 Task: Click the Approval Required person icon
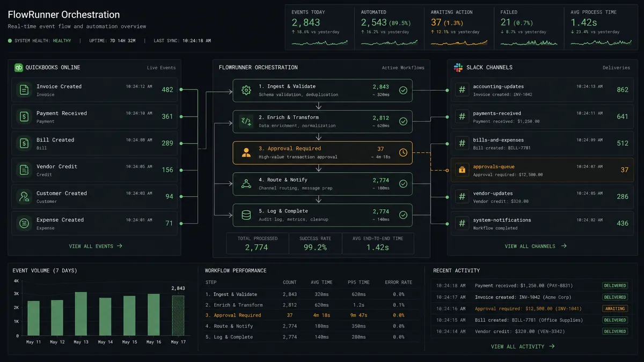pyautogui.click(x=246, y=152)
